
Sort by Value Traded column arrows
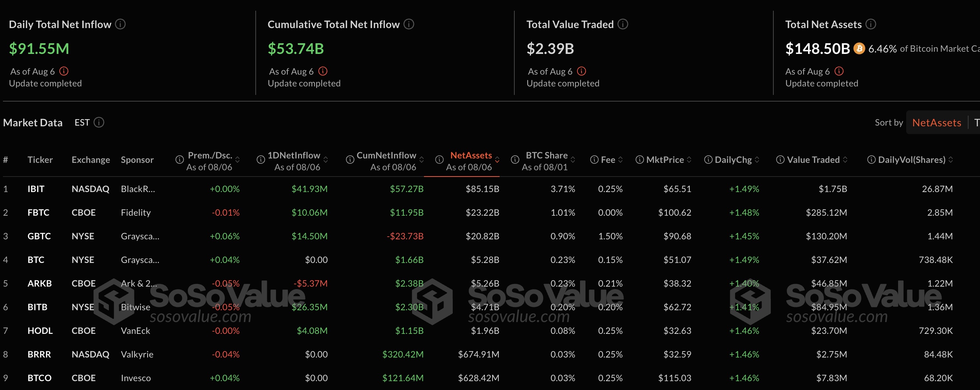tap(845, 160)
